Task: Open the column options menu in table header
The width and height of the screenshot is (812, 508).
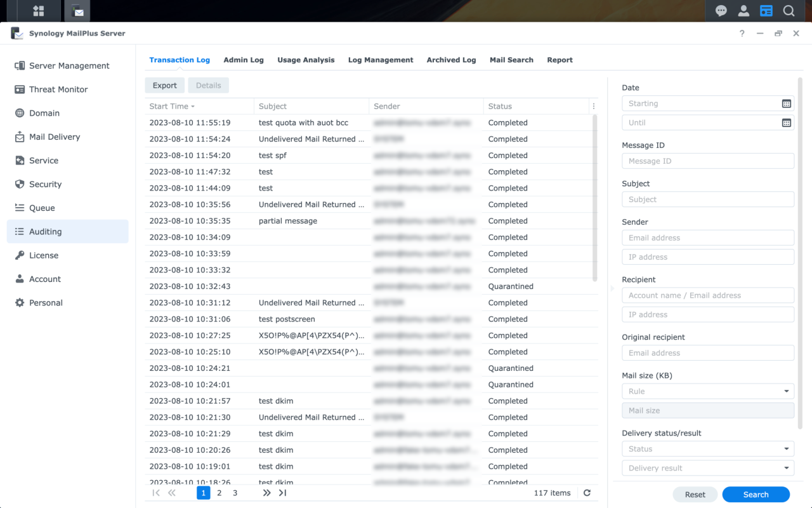Action: [x=594, y=106]
